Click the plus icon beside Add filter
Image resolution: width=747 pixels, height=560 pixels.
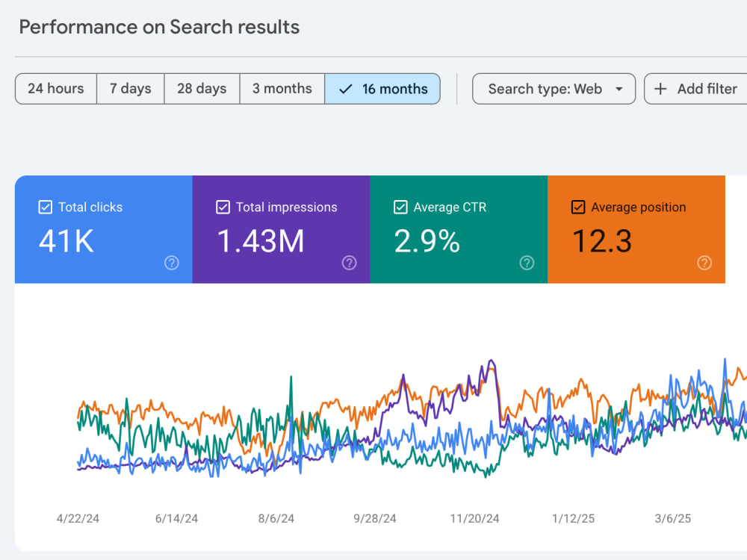(660, 89)
